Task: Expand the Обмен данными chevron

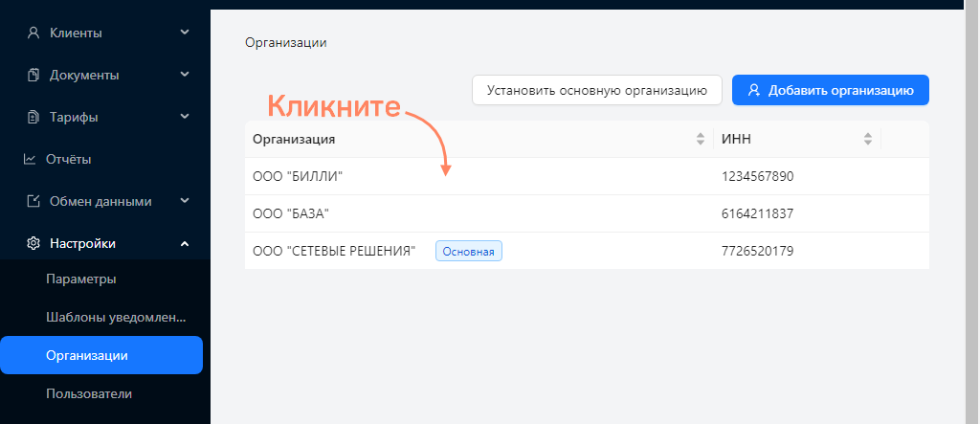Action: pos(185,201)
